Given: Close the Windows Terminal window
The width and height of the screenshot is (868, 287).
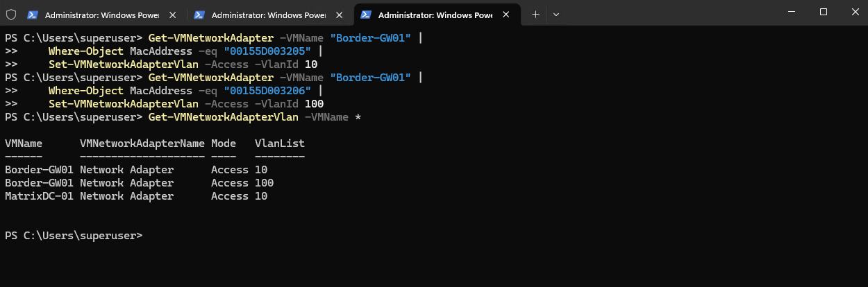Looking at the screenshot, I should click(x=853, y=12).
